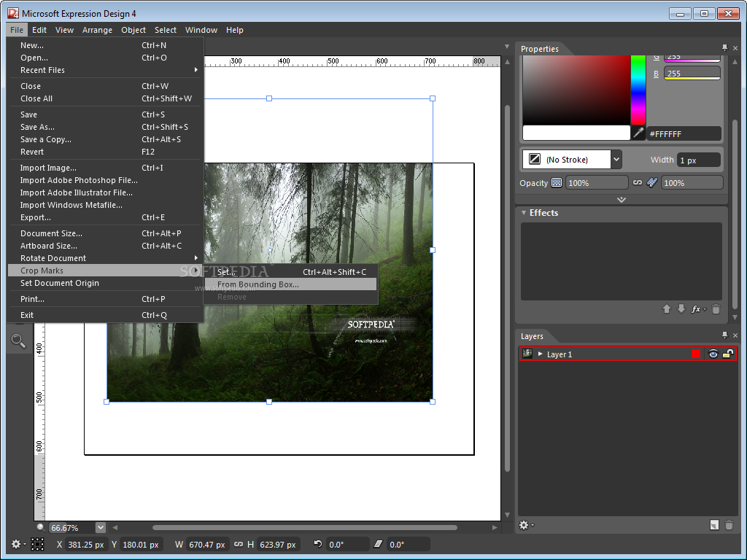Close the Properties panel

point(735,48)
